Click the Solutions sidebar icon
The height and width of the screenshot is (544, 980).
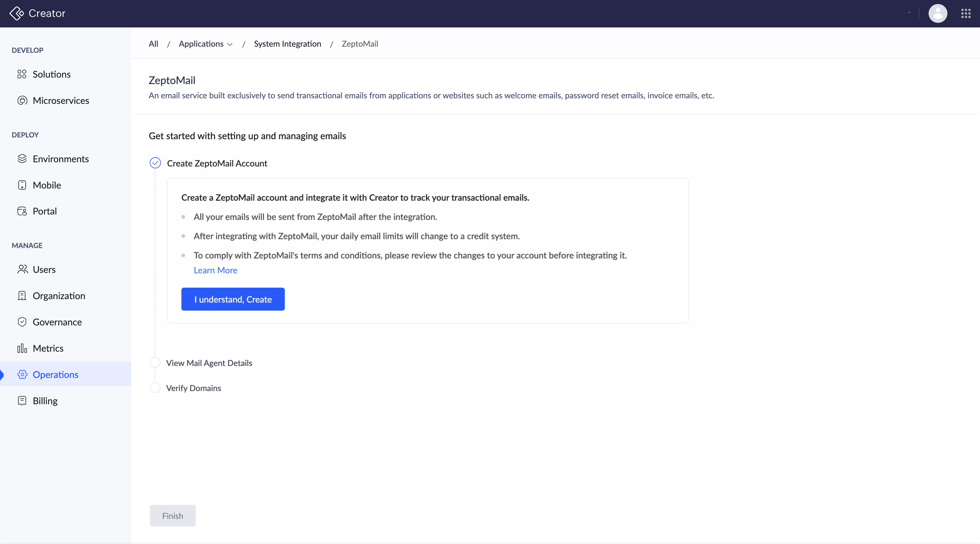[x=22, y=74]
